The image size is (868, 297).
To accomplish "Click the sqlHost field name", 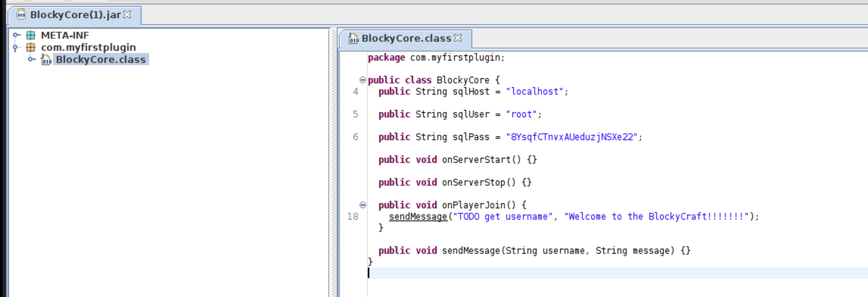I will pos(471,91).
